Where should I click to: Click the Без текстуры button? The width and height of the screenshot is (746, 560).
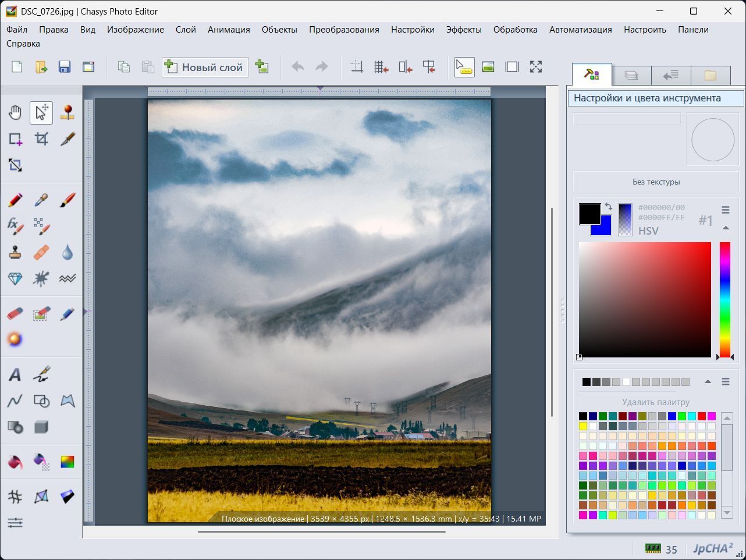(x=656, y=182)
